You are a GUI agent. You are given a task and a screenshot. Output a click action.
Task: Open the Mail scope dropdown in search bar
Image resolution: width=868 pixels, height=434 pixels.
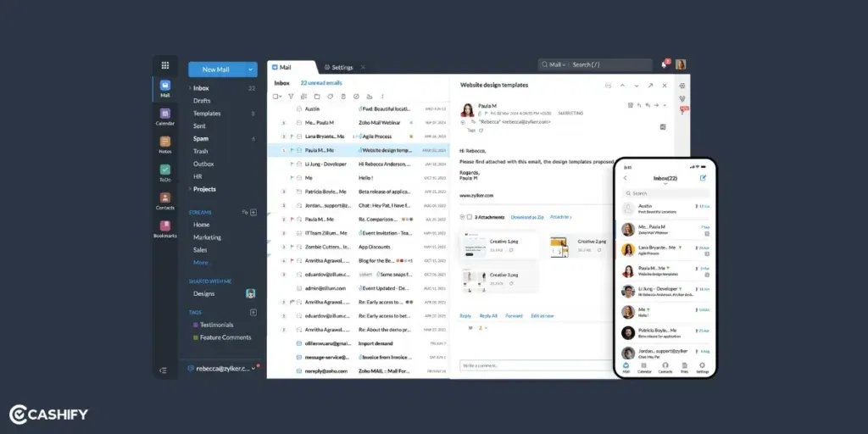point(556,65)
